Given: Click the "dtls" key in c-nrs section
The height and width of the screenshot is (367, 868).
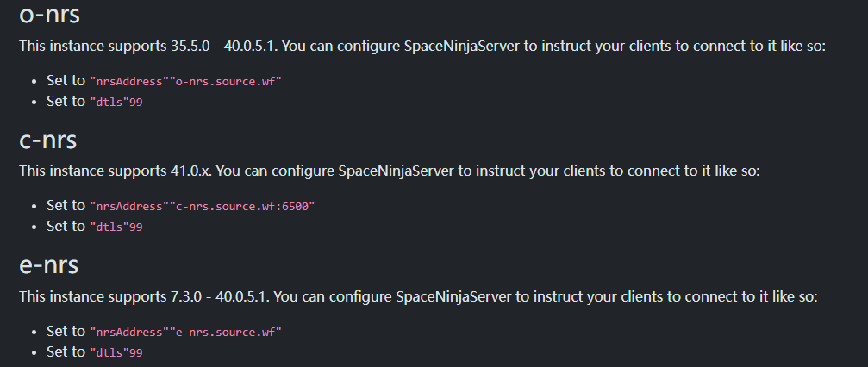Looking at the screenshot, I should coord(109,227).
